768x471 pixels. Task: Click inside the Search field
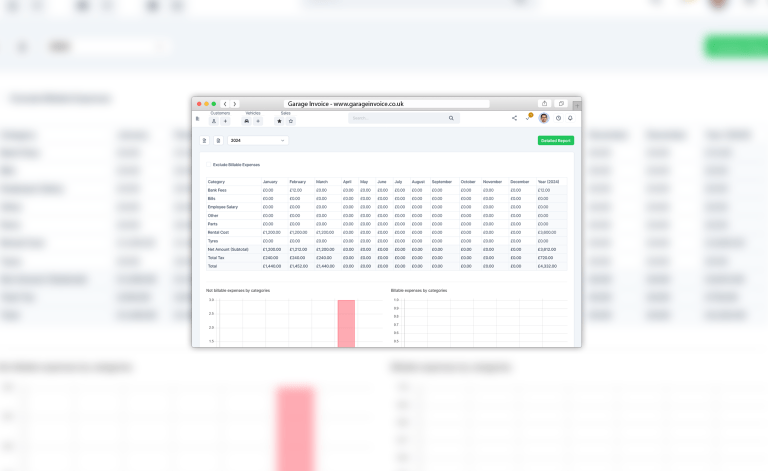(400, 118)
